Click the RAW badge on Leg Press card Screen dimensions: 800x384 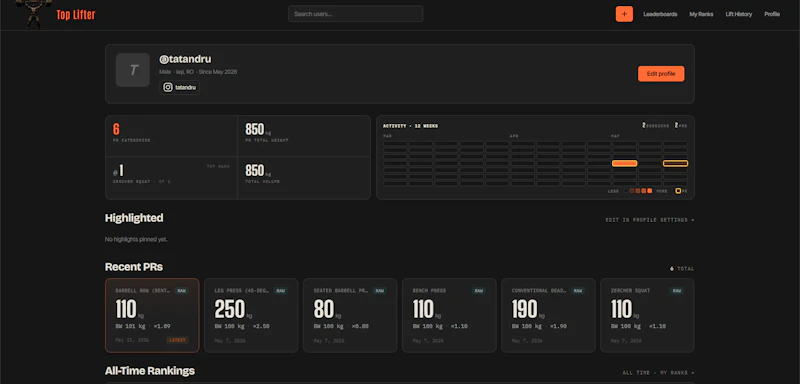tap(280, 291)
